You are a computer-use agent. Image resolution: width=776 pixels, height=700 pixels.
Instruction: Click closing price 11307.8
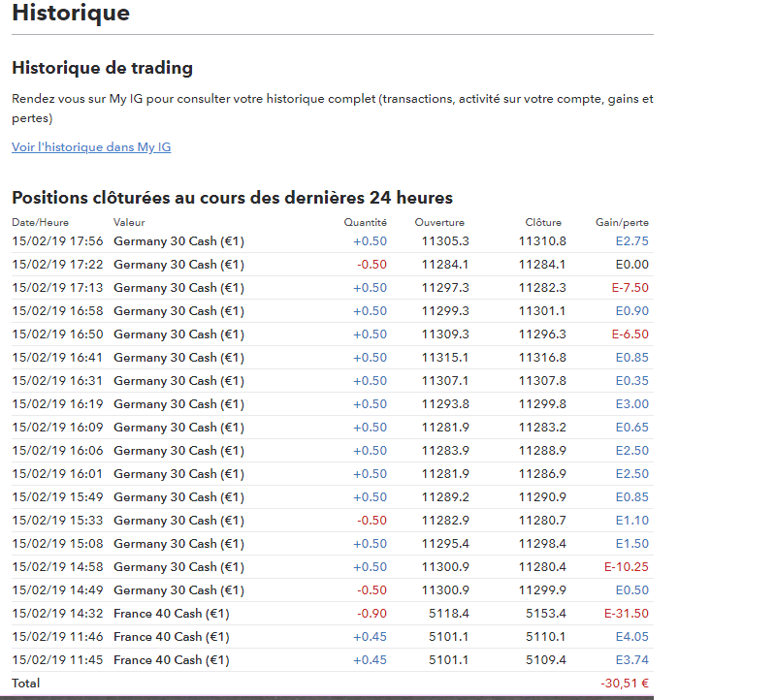tap(542, 380)
